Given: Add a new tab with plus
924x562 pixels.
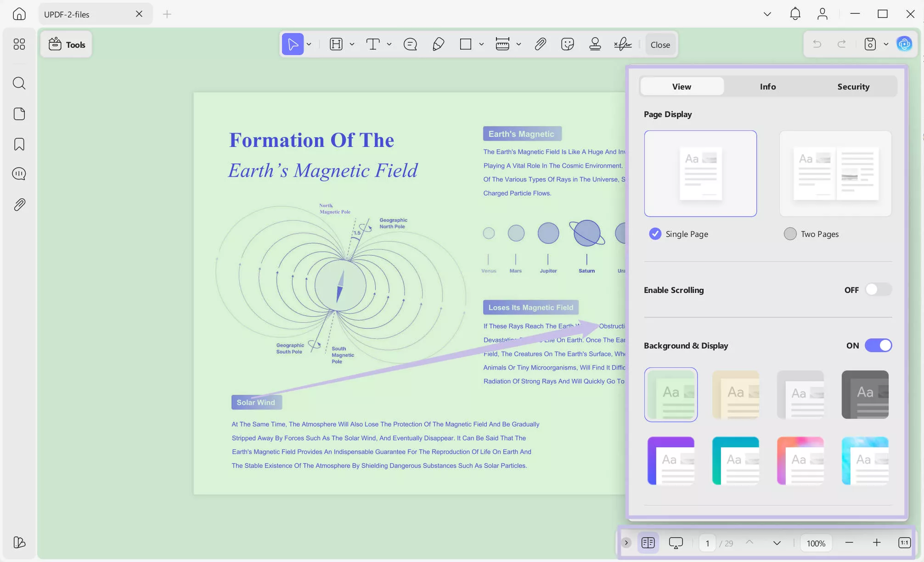Looking at the screenshot, I should pyautogui.click(x=167, y=14).
